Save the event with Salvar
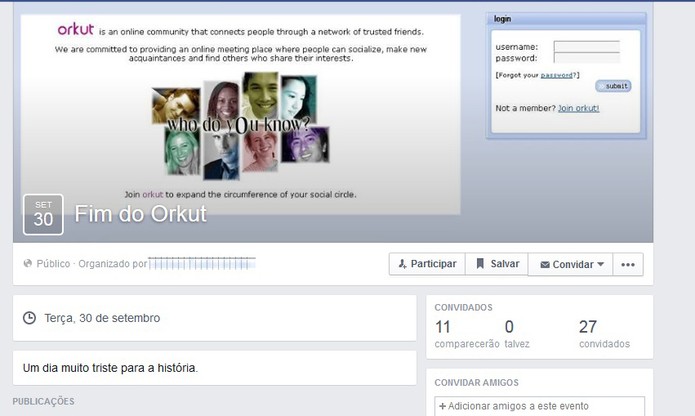695x416 pixels. pos(496,264)
